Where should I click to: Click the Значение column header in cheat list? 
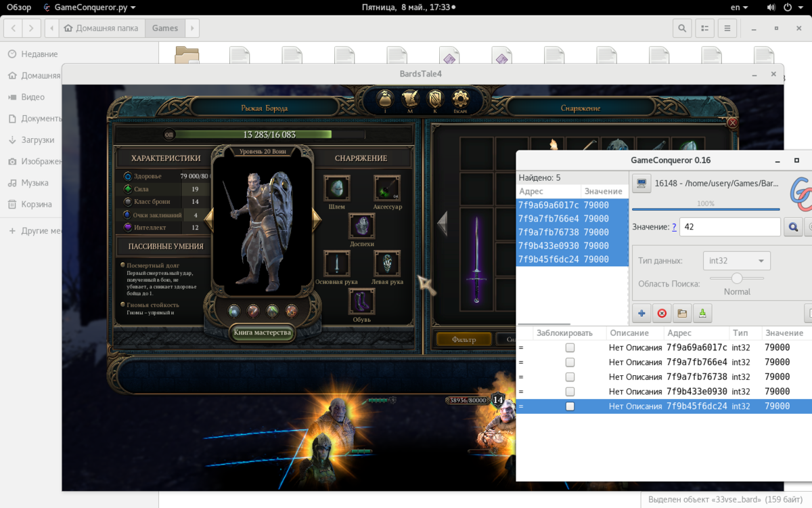coord(786,333)
